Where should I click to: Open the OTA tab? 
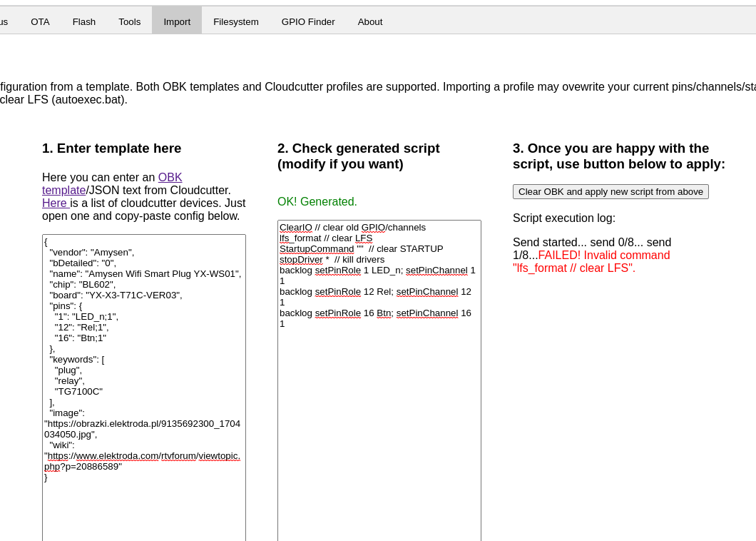[40, 21]
